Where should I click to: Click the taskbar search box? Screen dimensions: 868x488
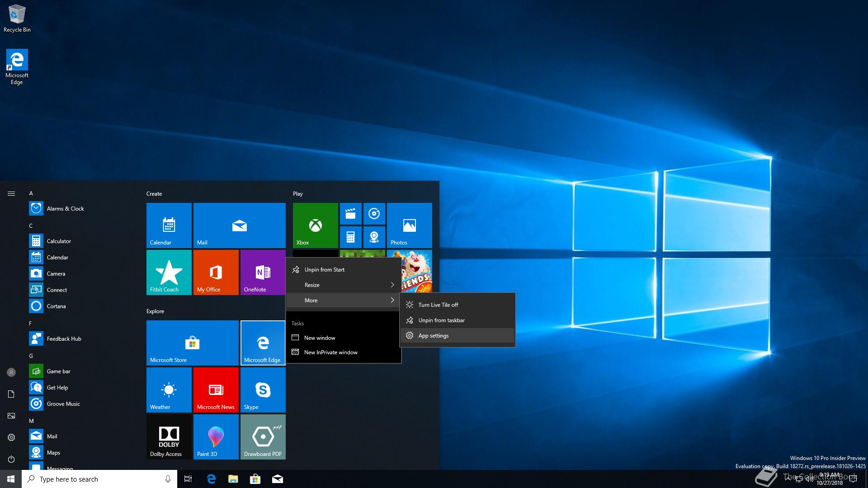[x=99, y=479]
